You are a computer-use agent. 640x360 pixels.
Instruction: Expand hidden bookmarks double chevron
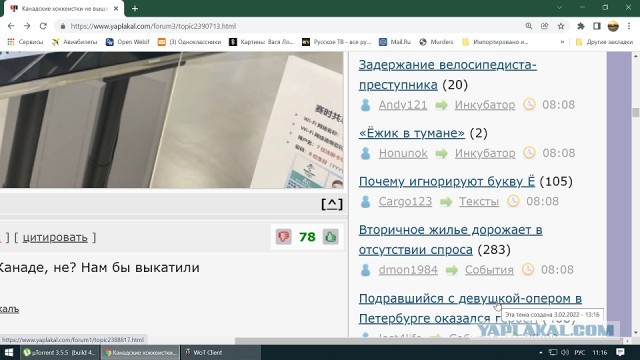562,42
